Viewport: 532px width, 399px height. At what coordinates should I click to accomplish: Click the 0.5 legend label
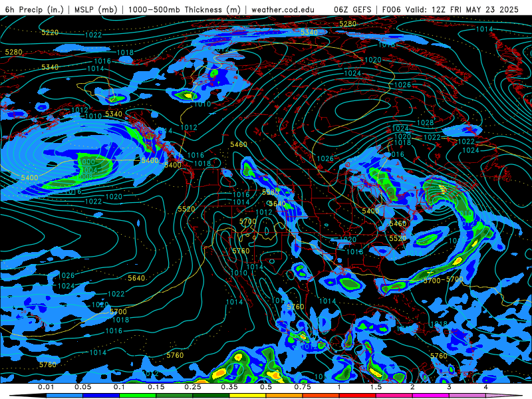[266, 387]
